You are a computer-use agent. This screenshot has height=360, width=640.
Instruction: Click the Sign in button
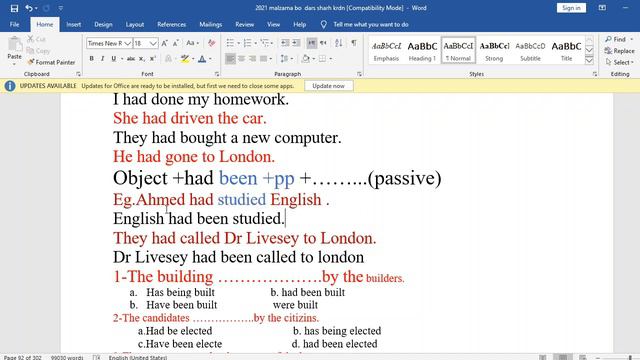(x=571, y=8)
